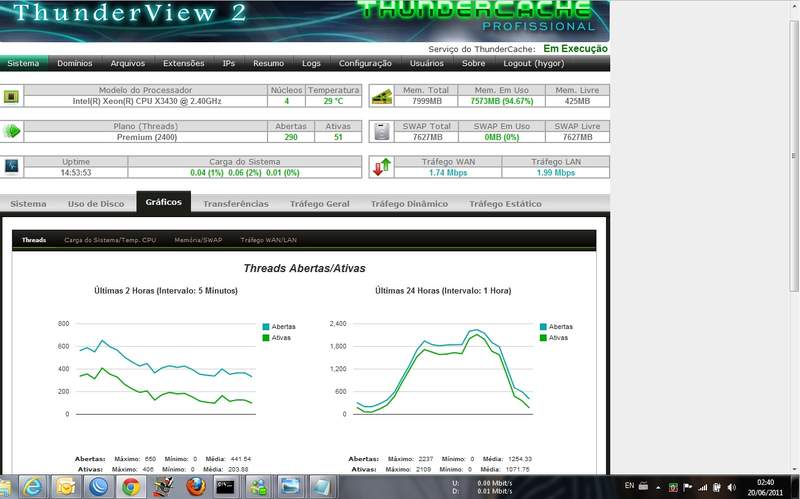Switch to Transferências tab
Screen dimensions: 800x499
pyautogui.click(x=236, y=204)
